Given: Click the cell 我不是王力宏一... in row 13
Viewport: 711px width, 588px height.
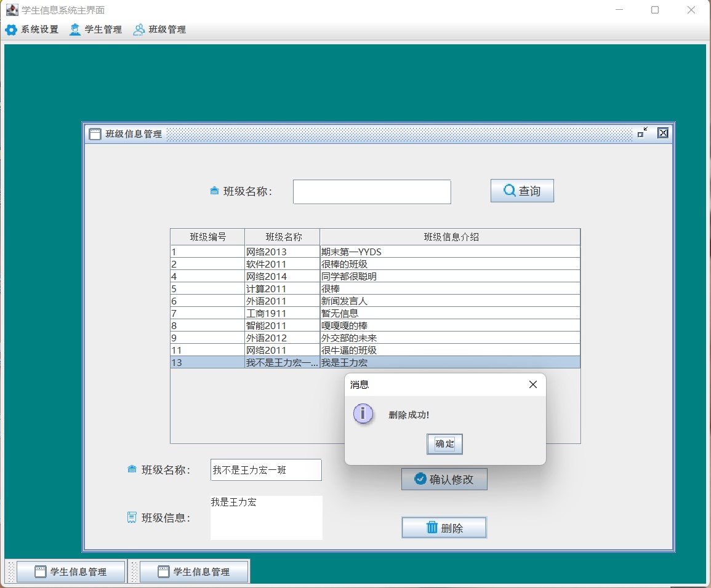Looking at the screenshot, I should coord(283,362).
